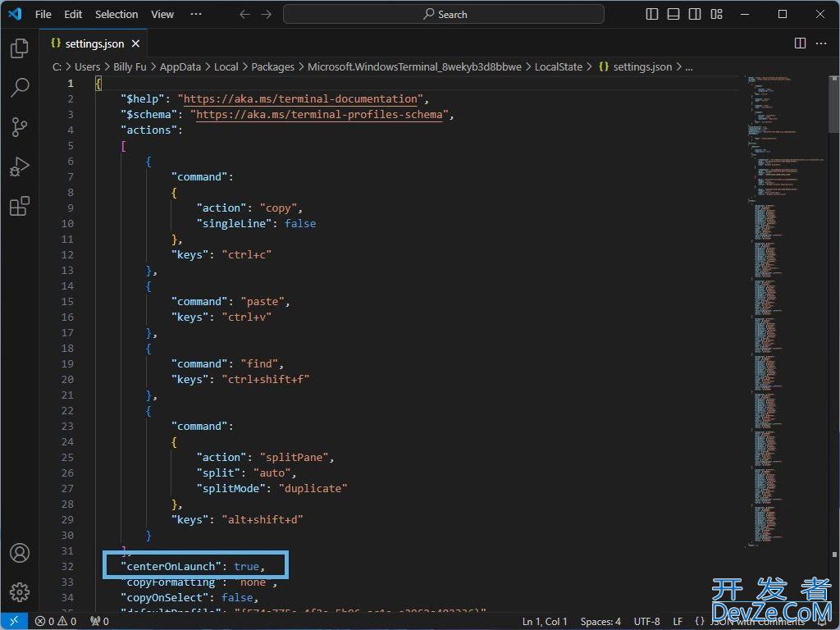The width and height of the screenshot is (840, 630).
Task: Click line number 12 in gutter
Action: coord(67,255)
